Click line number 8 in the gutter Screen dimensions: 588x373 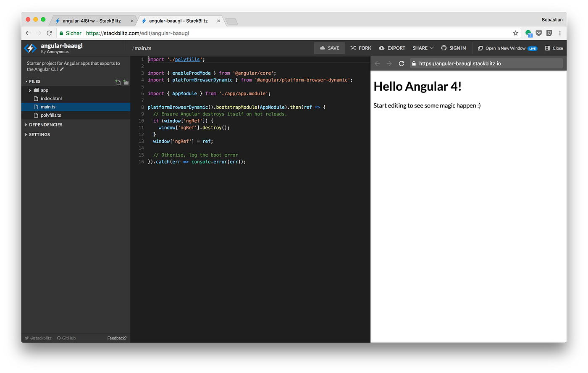(142, 107)
